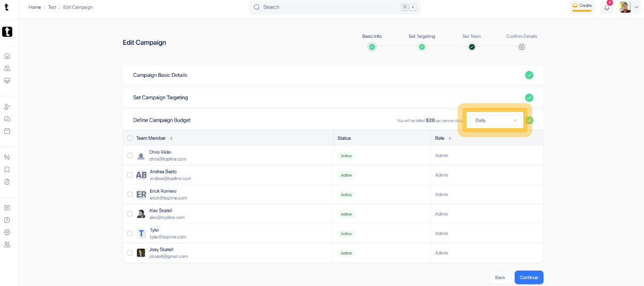This screenshot has height=286, width=644.
Task: Open the monitor icon in the sidebar
Action: click(7, 81)
